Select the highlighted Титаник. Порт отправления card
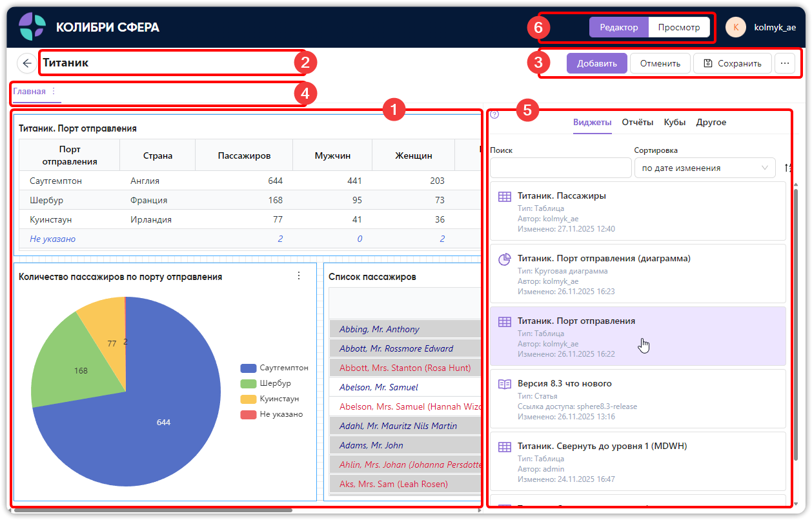This screenshot has height=520, width=812. pyautogui.click(x=637, y=336)
